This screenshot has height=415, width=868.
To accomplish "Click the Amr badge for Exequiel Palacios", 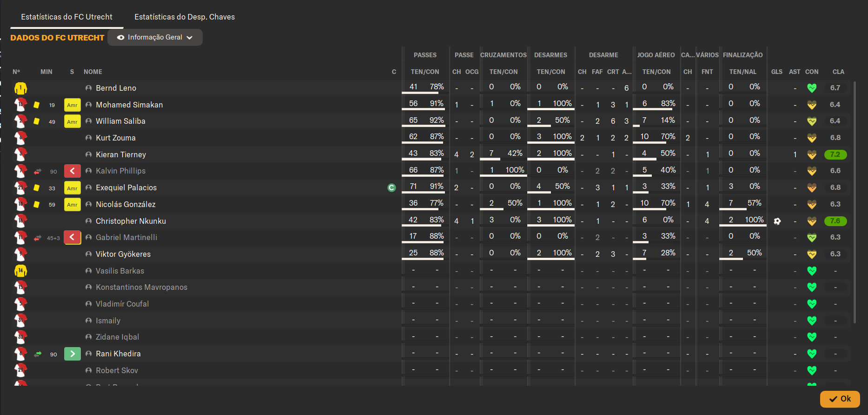I will [72, 188].
